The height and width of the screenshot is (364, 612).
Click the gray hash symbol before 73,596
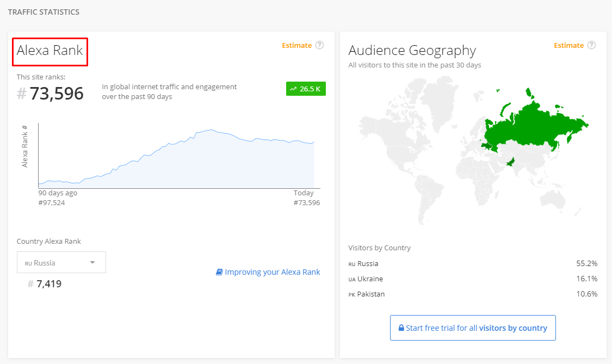tap(22, 94)
